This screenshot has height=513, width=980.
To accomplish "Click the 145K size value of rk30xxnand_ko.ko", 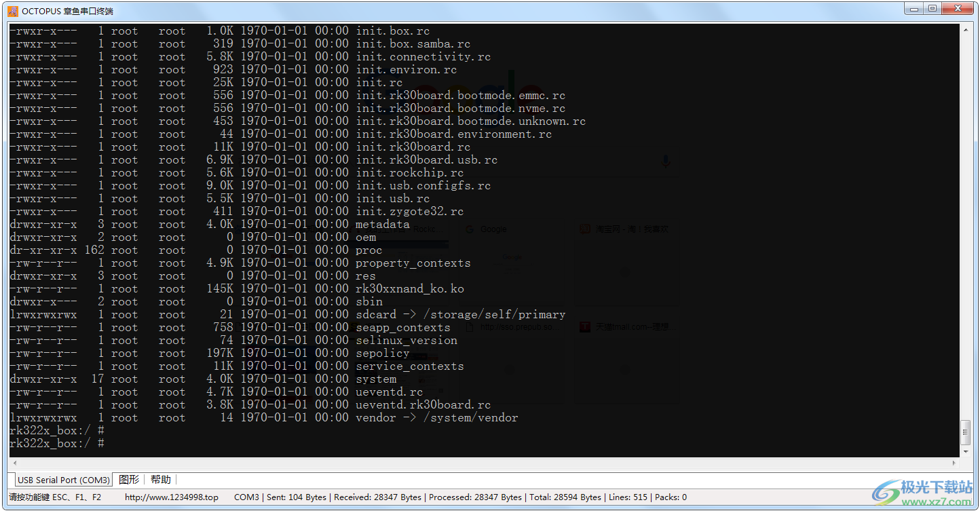I will pyautogui.click(x=220, y=288).
